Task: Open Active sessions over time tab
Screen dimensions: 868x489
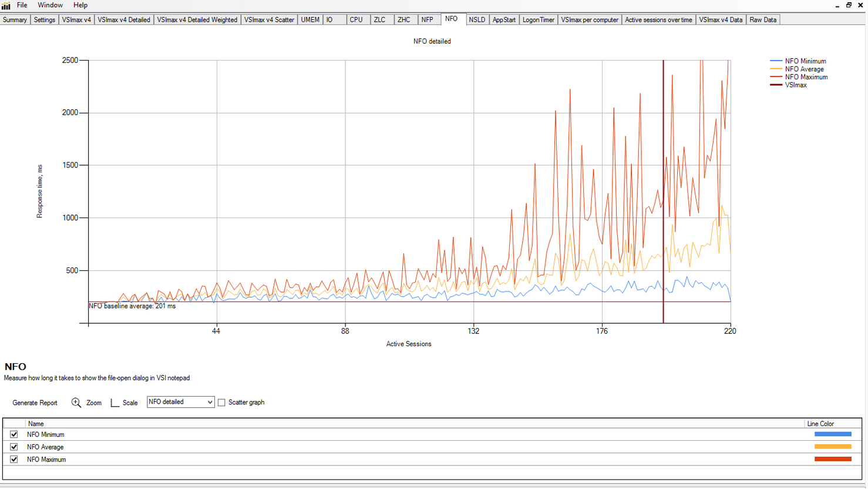Action: (658, 20)
